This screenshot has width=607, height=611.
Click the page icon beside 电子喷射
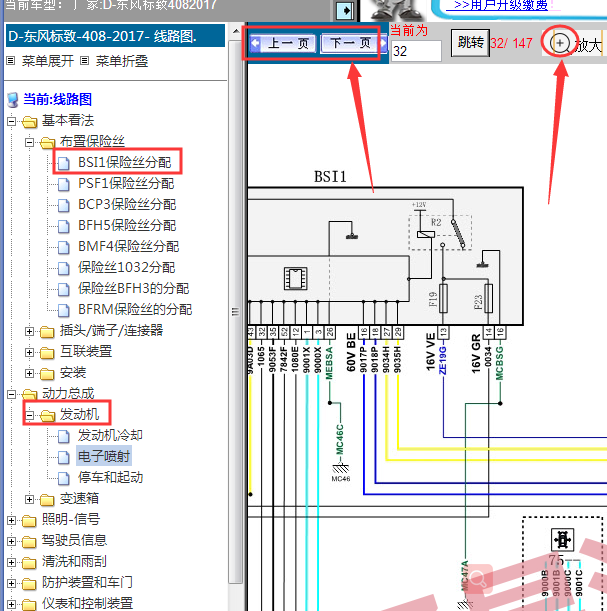coord(64,457)
